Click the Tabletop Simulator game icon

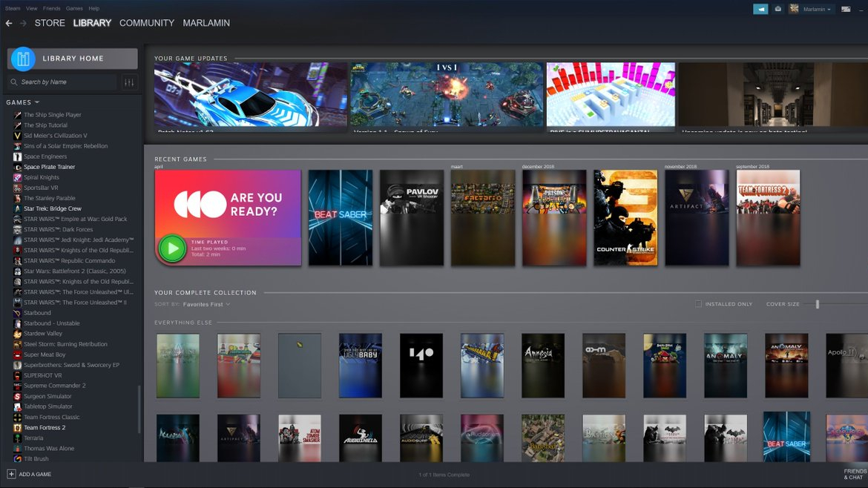coord(17,406)
